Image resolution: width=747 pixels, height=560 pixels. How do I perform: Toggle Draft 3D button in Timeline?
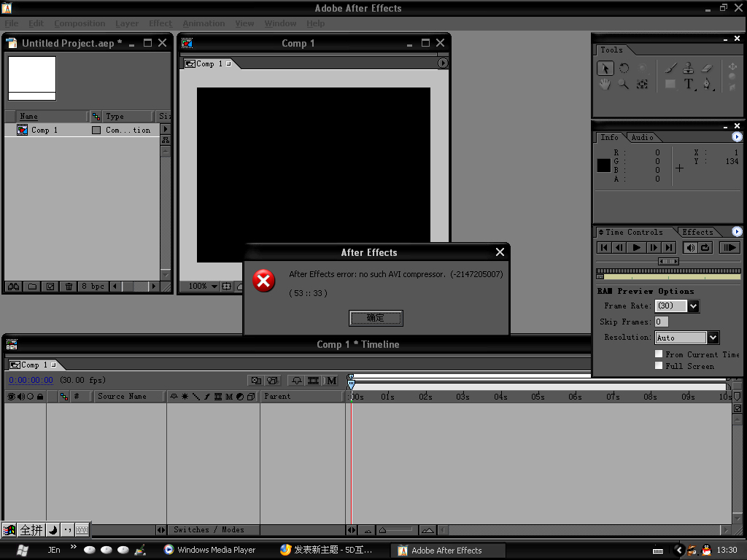[273, 381]
